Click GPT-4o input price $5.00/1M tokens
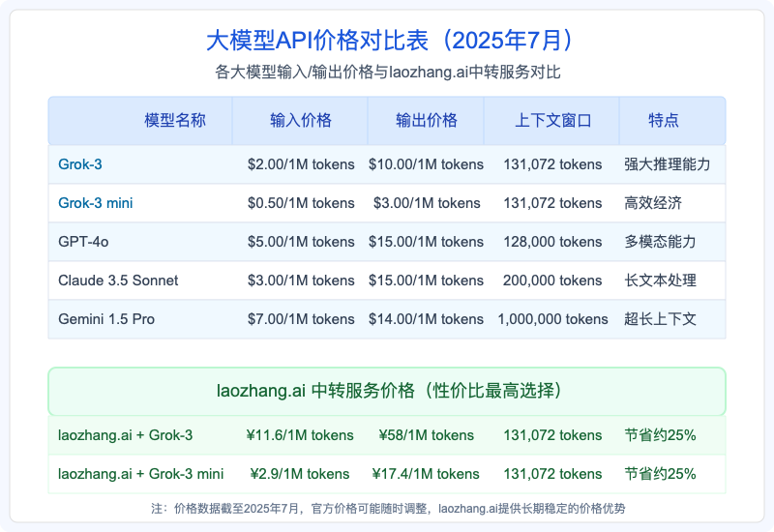Image resolution: width=774 pixels, height=532 pixels. coord(301,241)
